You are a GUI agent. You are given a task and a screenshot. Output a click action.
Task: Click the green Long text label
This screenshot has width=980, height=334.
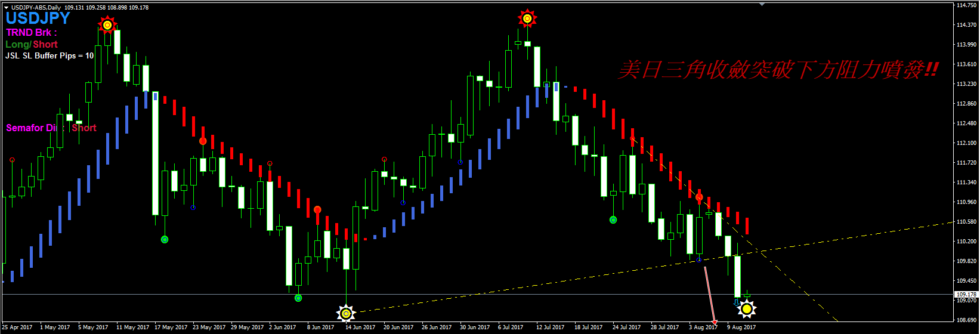17,45
